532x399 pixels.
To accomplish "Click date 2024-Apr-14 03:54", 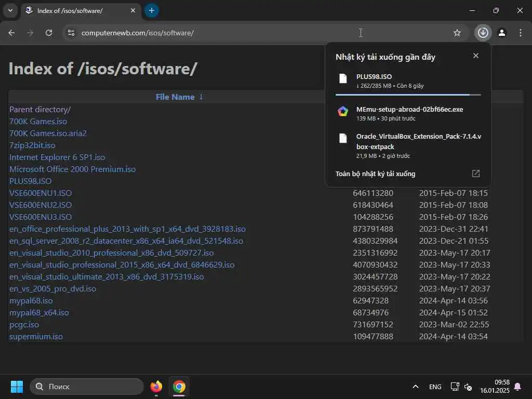I will pyautogui.click(x=453, y=337).
